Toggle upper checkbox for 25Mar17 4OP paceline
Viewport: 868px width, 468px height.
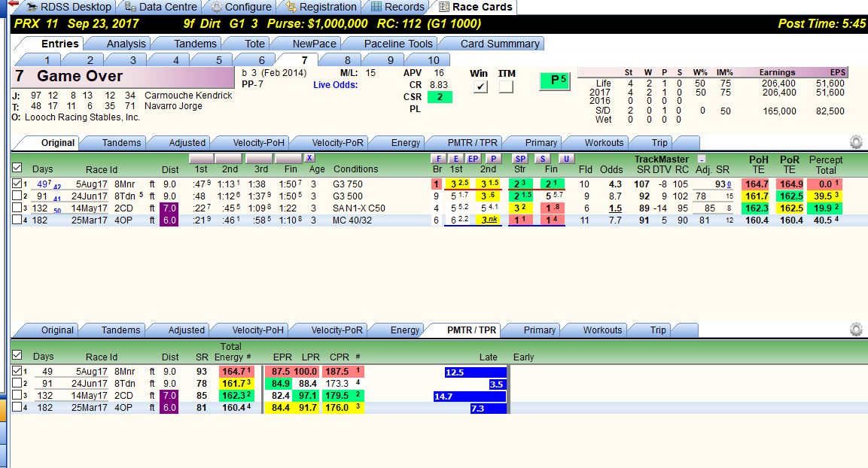click(17, 220)
